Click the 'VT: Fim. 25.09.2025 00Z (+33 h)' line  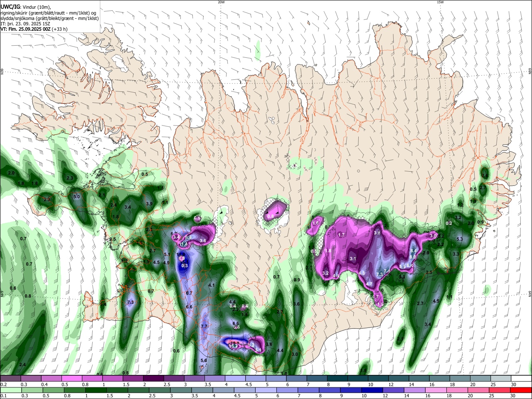(34, 29)
